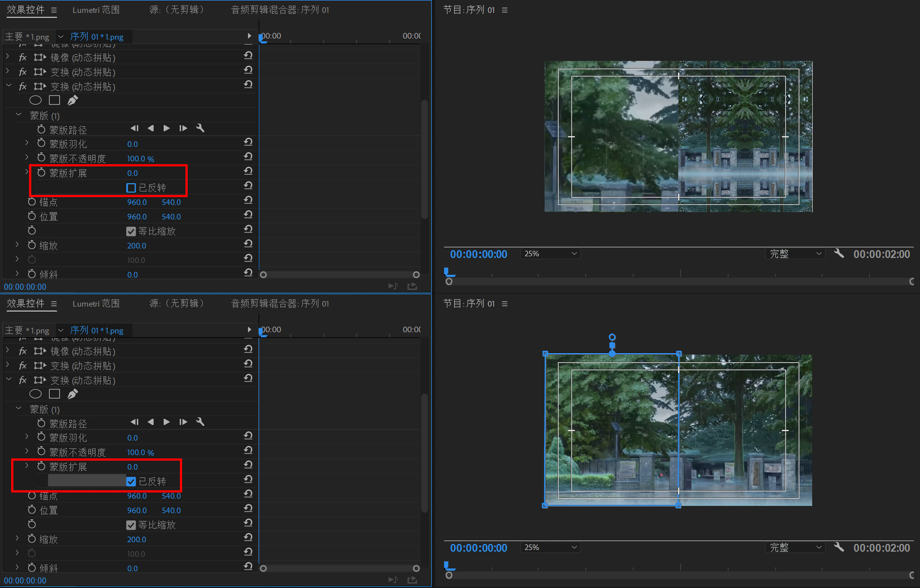This screenshot has height=588, width=920.
Task: Click 00:00:00:00 timecode below upper Effect Controls
Action: coord(25,287)
